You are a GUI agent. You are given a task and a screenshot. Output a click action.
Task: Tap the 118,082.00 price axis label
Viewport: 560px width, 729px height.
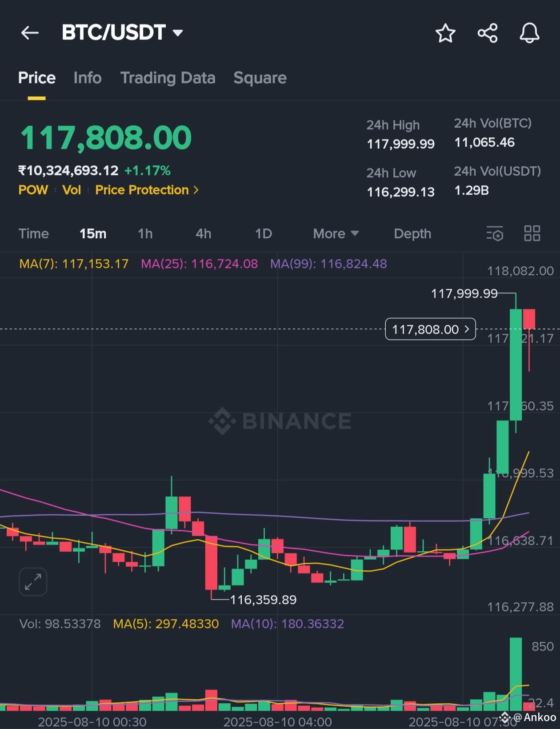click(x=520, y=271)
